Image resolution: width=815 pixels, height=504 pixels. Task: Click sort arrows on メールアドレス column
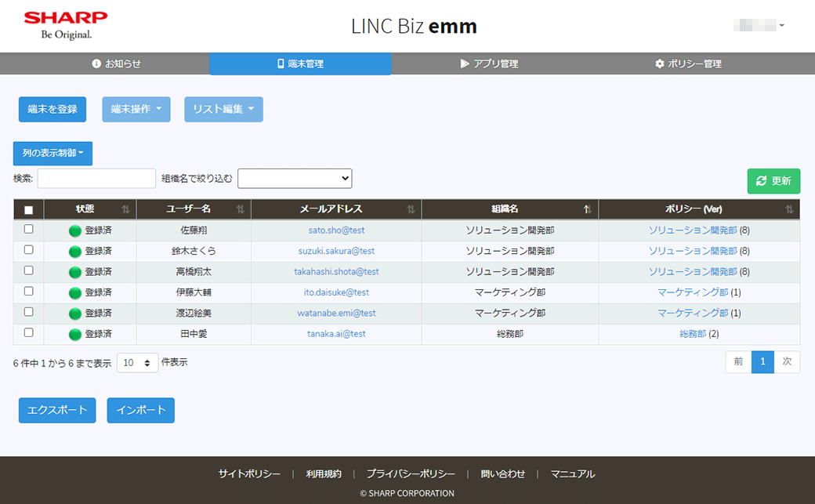[411, 209]
